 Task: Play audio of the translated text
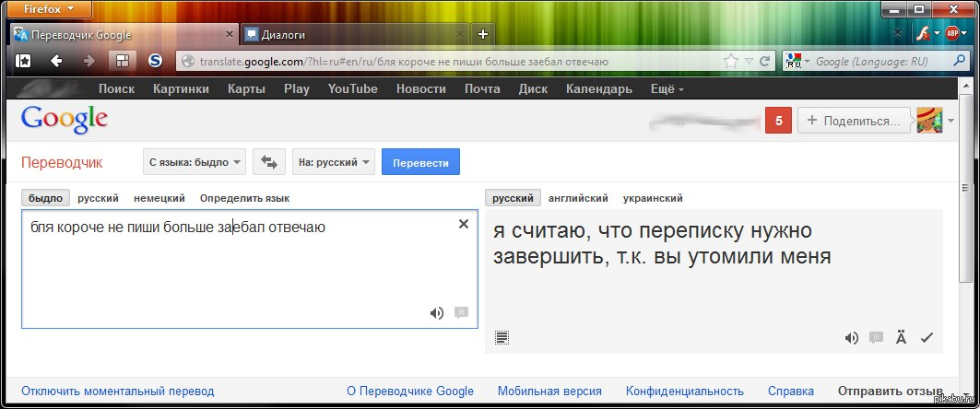point(852,337)
